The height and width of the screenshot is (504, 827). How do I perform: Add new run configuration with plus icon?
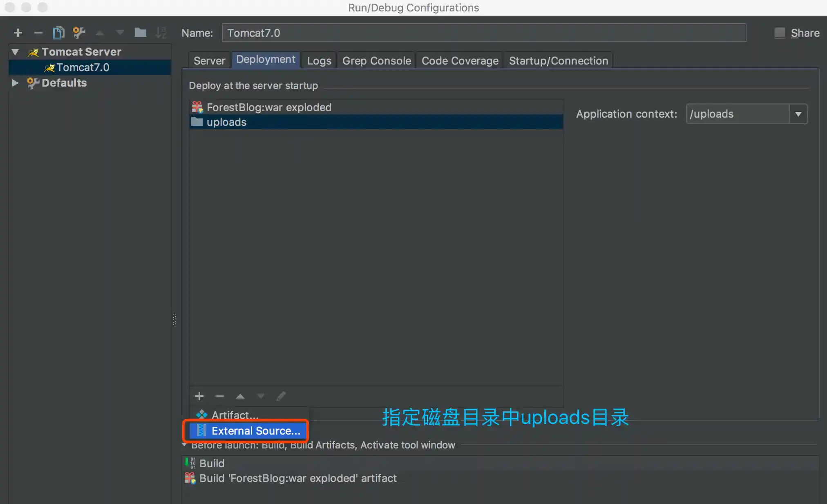[18, 33]
